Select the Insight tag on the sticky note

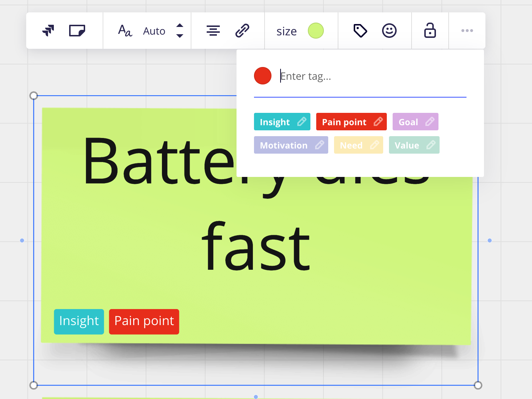[79, 322]
